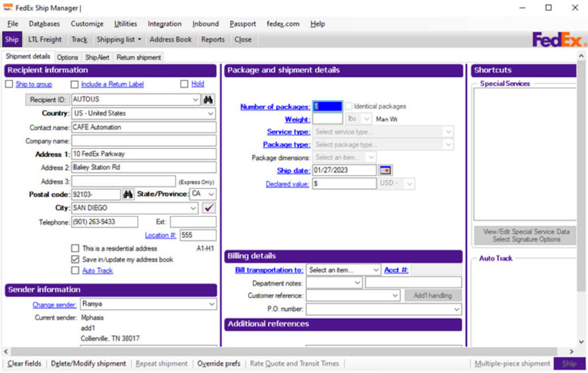Open the File menu
Image resolution: width=588 pixels, height=373 pixels.
13,24
